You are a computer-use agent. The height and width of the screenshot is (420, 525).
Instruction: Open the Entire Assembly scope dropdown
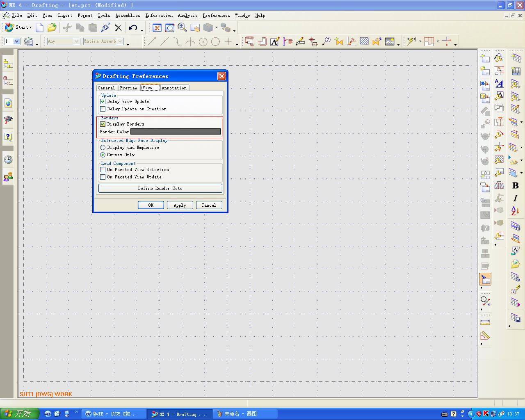click(x=120, y=41)
